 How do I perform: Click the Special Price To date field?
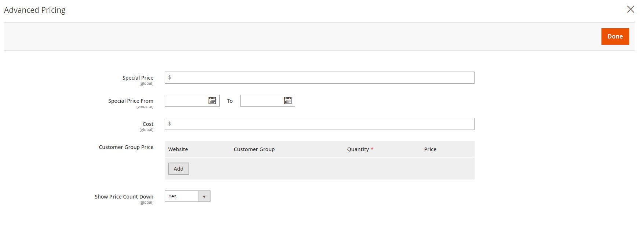268,101
